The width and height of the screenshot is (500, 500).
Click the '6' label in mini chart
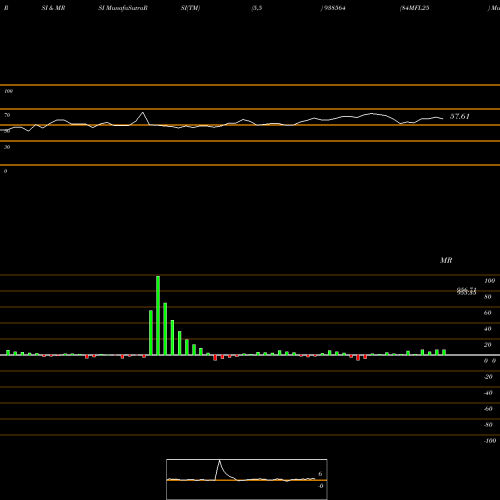[x=320, y=474]
